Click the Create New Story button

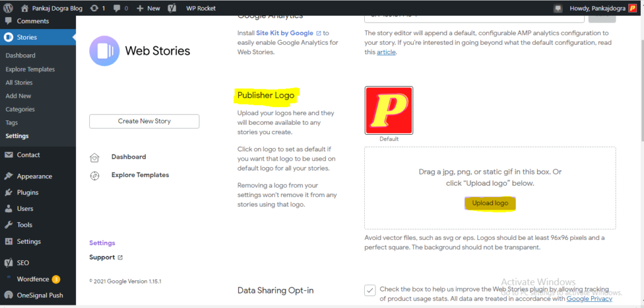pos(144,122)
